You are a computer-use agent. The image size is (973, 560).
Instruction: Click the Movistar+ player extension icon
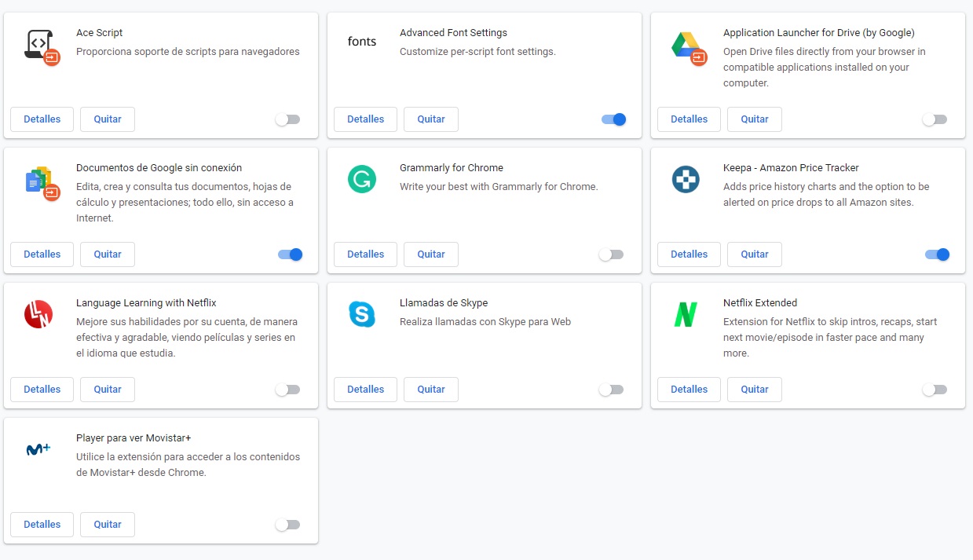click(38, 450)
